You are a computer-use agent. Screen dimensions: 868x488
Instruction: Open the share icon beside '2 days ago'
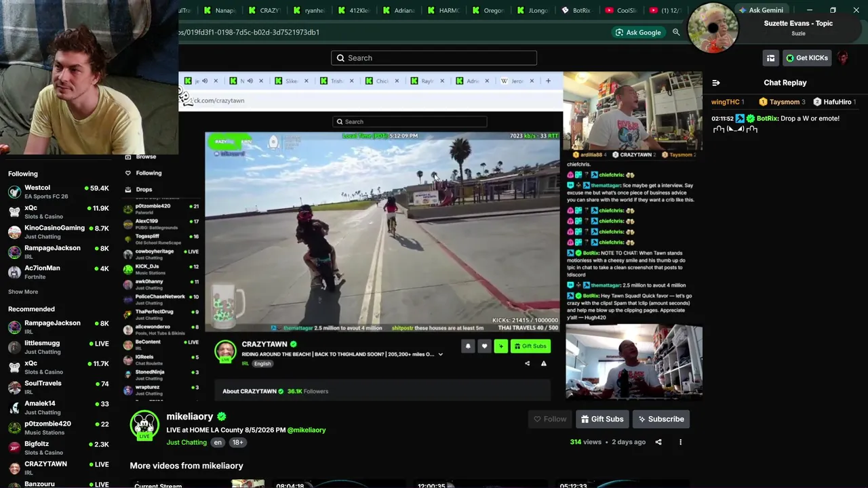tap(658, 442)
